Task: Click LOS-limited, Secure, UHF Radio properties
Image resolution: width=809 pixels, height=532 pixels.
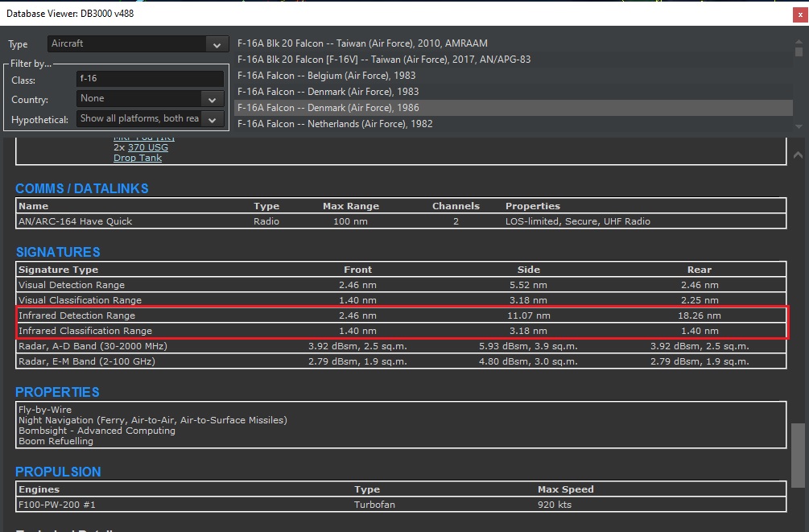Action: [x=577, y=221]
